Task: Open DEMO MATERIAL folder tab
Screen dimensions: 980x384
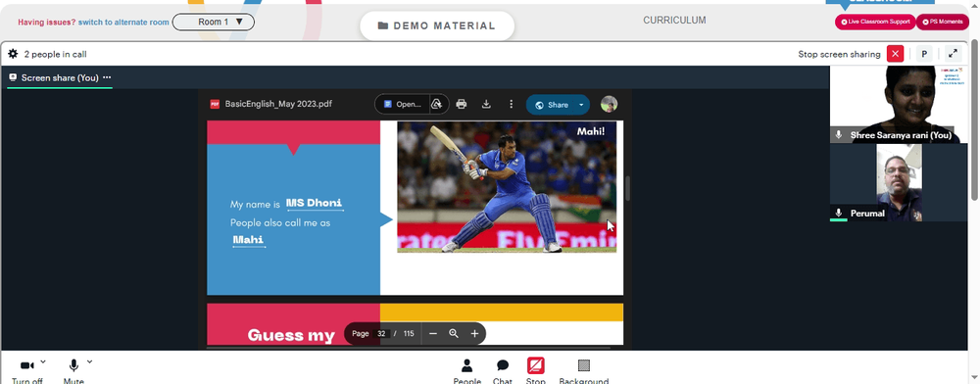Action: pos(437,25)
